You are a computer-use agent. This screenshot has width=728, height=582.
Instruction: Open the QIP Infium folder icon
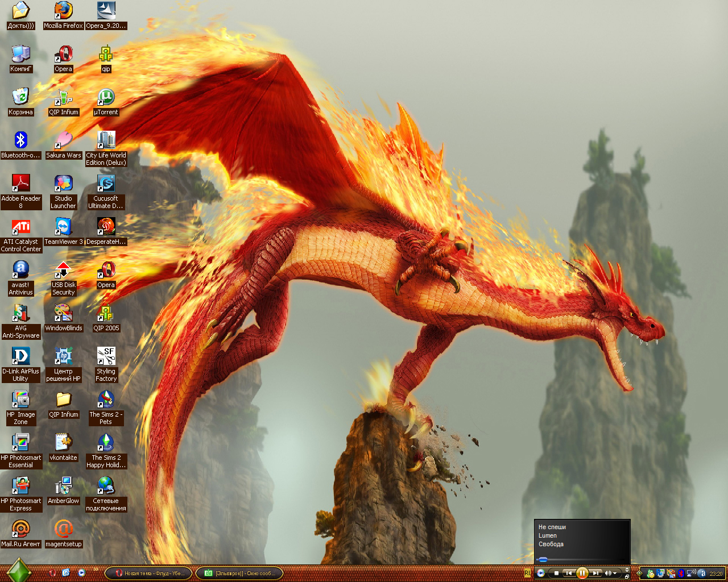click(63, 405)
